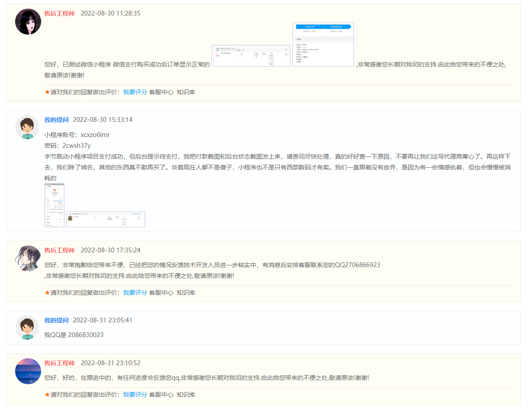Click 我要评分 in the 23:10:52 reply
The image size is (532, 411).
pos(135,395)
